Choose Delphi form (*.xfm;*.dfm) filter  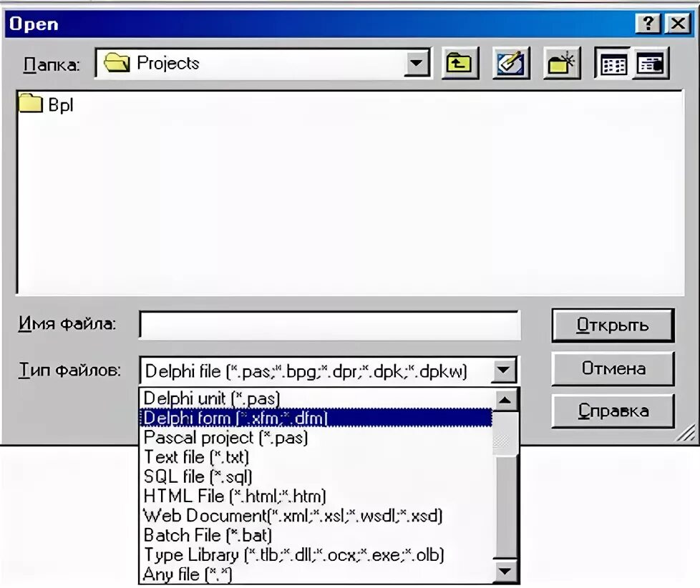coord(317,418)
